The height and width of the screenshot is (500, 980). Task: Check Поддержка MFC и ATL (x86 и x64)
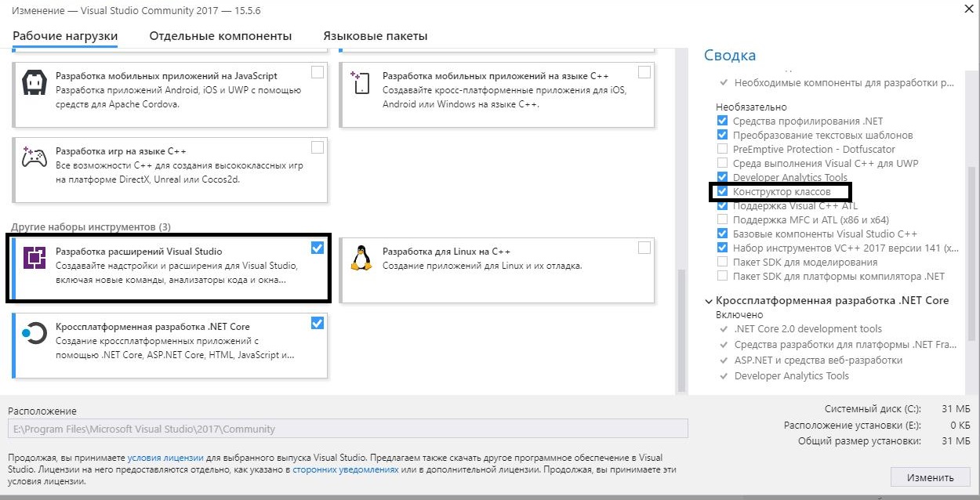pos(722,219)
